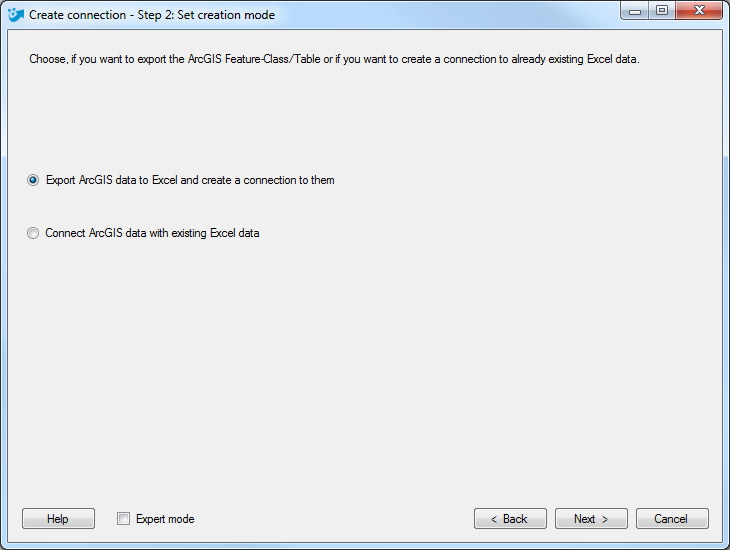Click the application icon in title bar
The height and width of the screenshot is (550, 730).
pyautogui.click(x=15, y=14)
